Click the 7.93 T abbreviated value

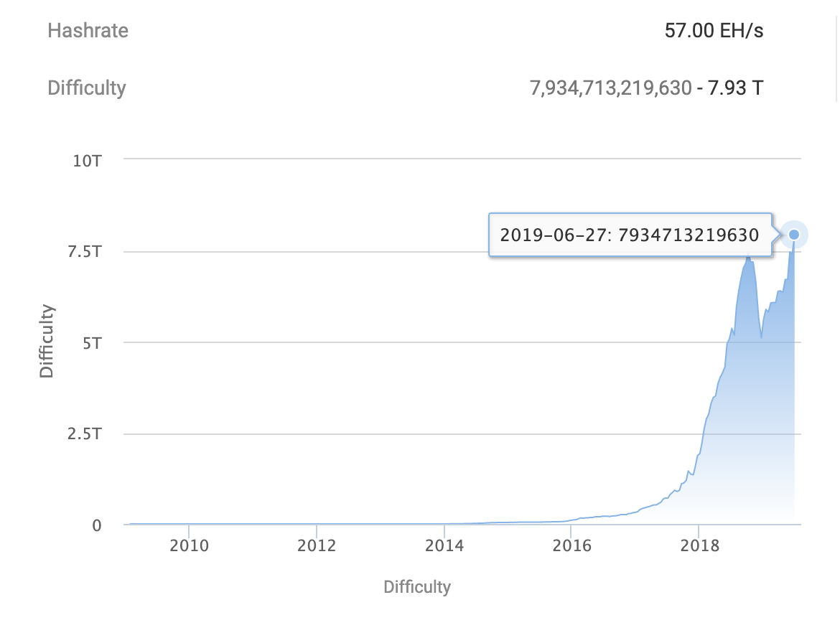[735, 89]
